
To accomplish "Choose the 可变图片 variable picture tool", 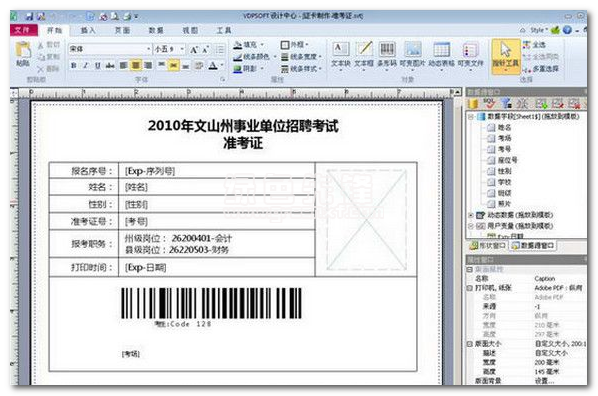I will pos(412,55).
